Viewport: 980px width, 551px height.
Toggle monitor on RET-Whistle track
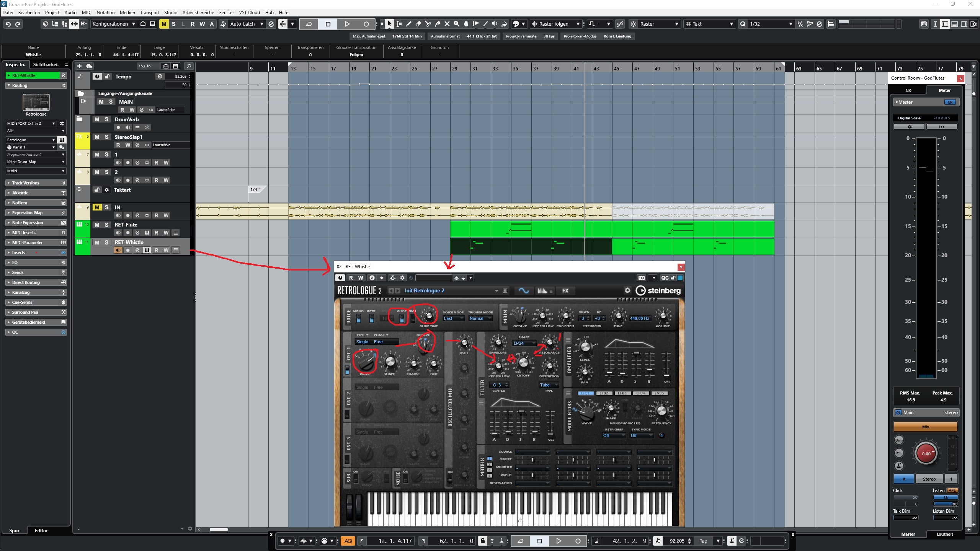(x=118, y=250)
